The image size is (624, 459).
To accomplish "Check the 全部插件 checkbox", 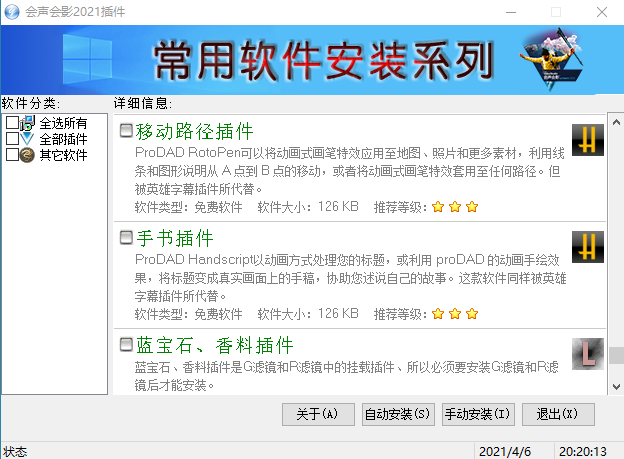I will tap(12, 139).
